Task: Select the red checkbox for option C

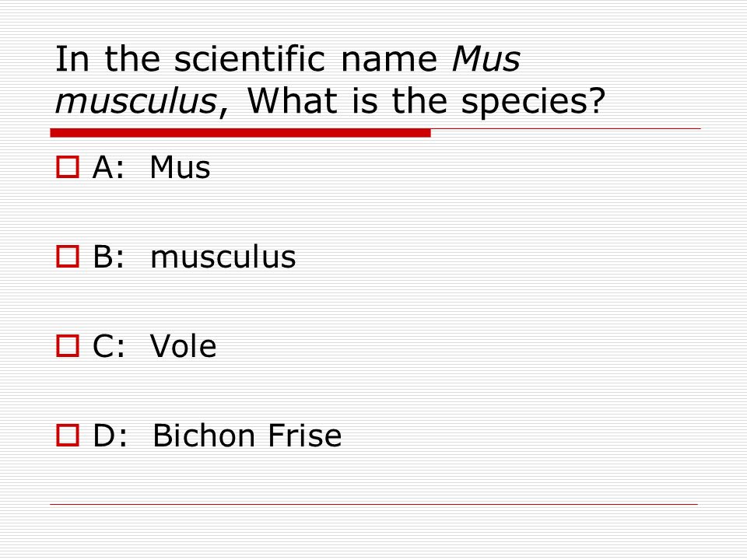Action: click(x=68, y=345)
